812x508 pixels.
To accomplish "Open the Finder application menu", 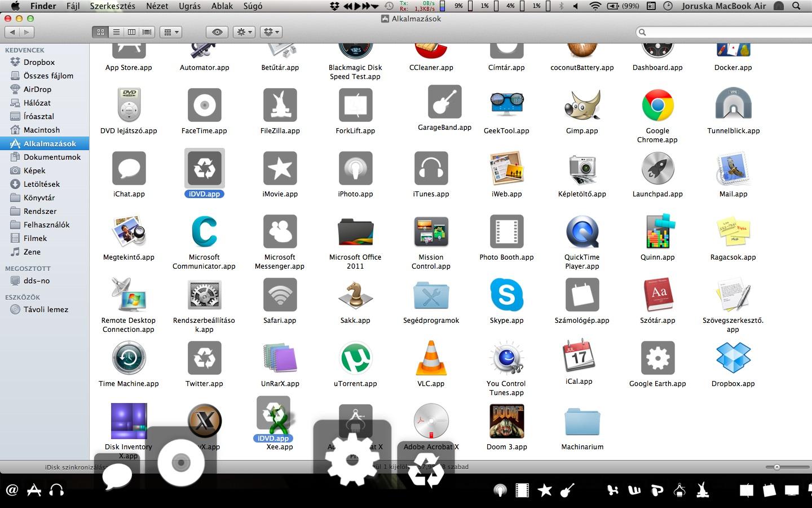I will point(43,6).
